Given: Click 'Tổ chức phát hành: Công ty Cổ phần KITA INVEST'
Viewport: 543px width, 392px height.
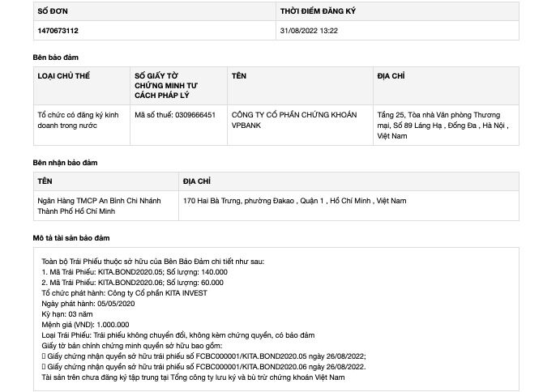Looking at the screenshot, I should coord(124,293).
